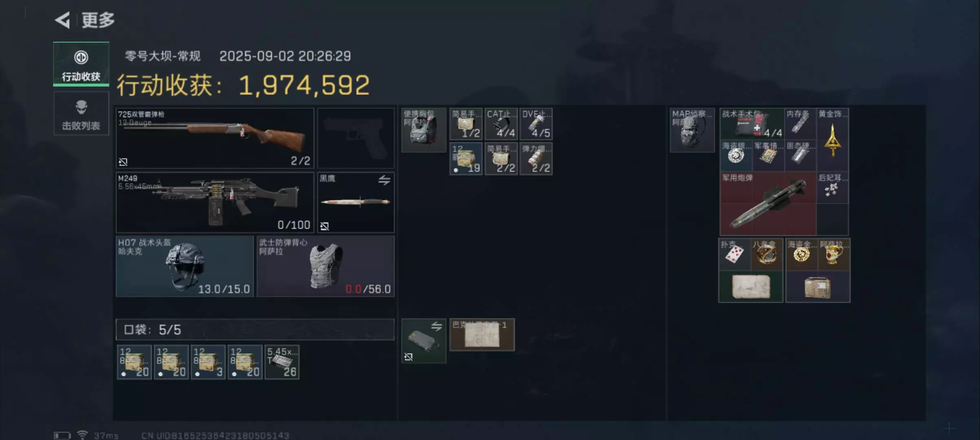The height and width of the screenshot is (440, 980).
Task: Select the 武士防弹背心 armor vest
Action: click(326, 266)
